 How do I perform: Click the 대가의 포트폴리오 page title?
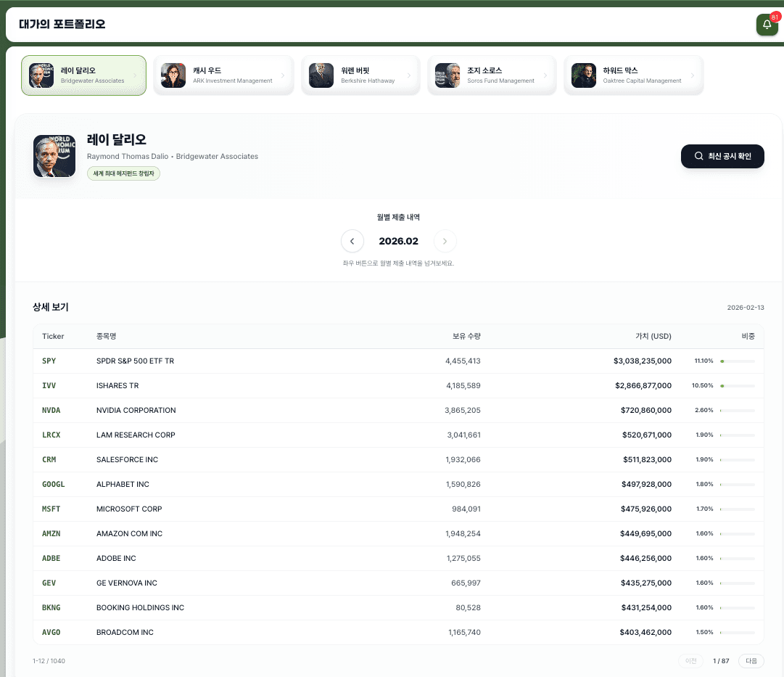[62, 24]
